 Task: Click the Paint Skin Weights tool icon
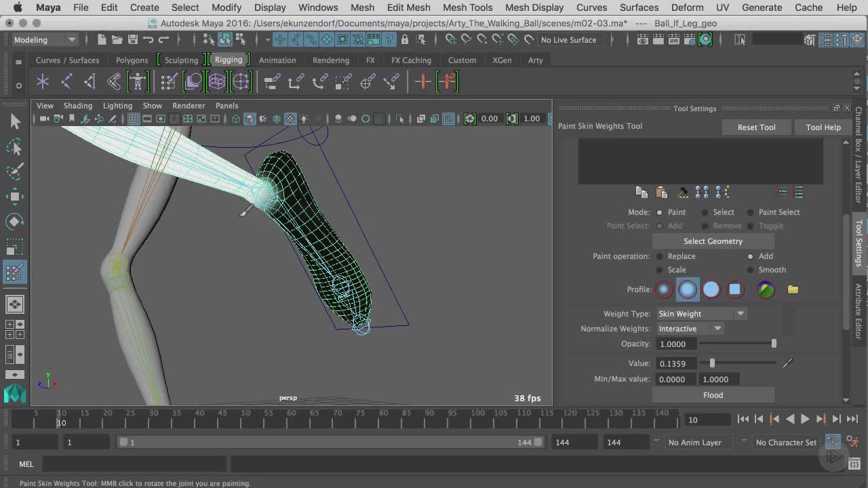pos(15,272)
